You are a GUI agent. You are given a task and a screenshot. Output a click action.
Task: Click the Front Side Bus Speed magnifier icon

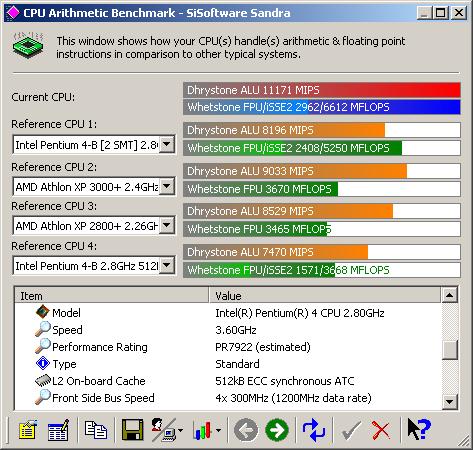coord(43,397)
